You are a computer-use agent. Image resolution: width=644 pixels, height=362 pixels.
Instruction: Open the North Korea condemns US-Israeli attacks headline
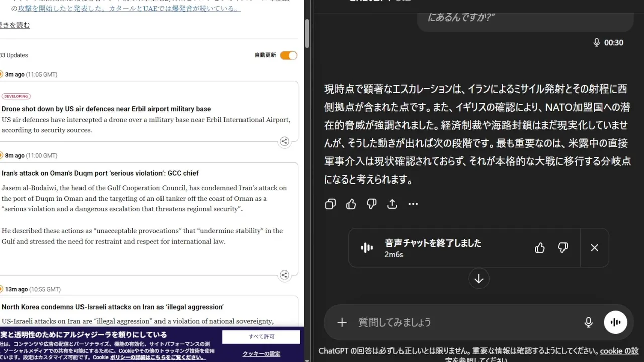pyautogui.click(x=113, y=307)
